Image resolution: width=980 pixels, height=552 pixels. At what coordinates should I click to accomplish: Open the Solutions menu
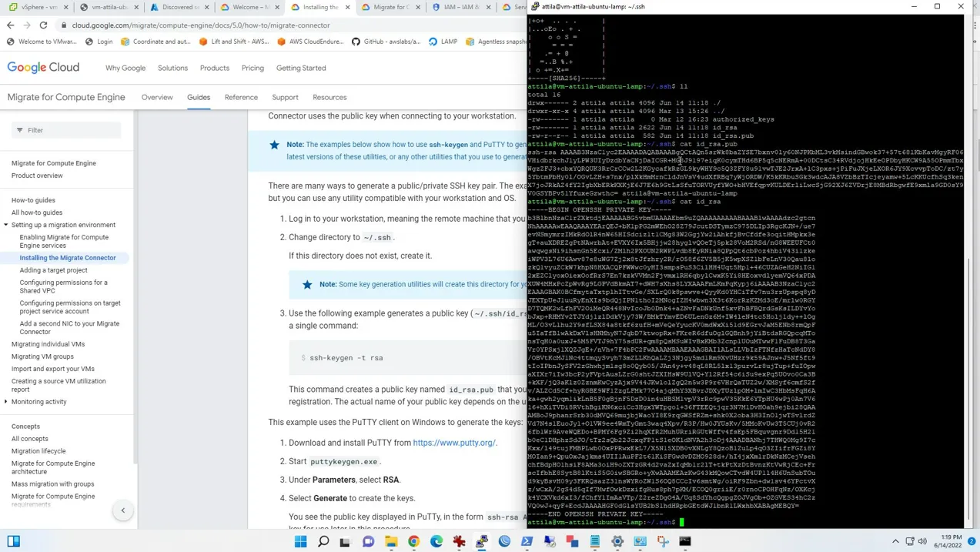172,68
